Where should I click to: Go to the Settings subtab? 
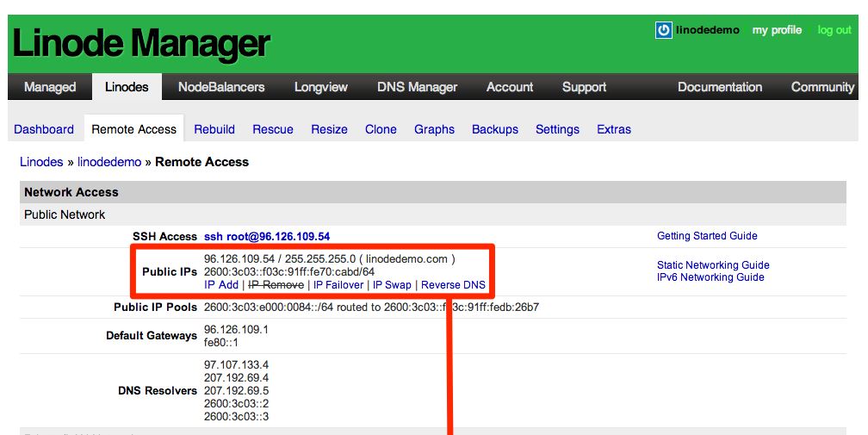[x=557, y=129]
